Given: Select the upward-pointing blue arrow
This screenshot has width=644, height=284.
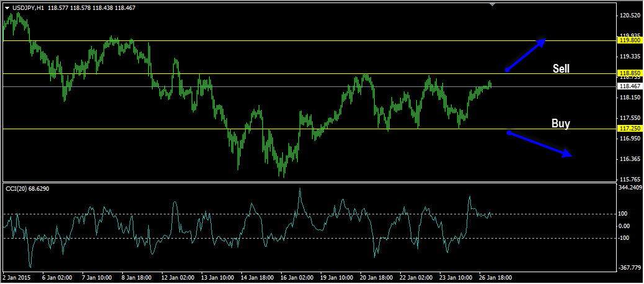Looking at the screenshot, I should point(526,55).
